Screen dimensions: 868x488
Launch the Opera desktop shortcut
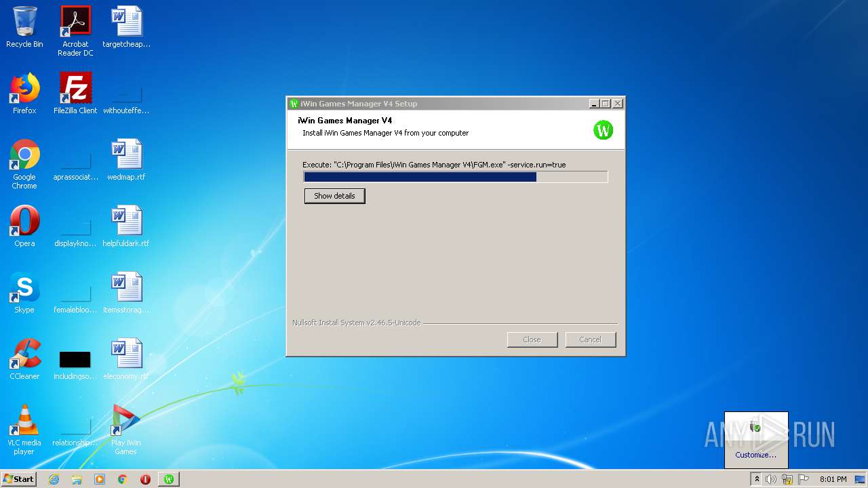coord(24,226)
